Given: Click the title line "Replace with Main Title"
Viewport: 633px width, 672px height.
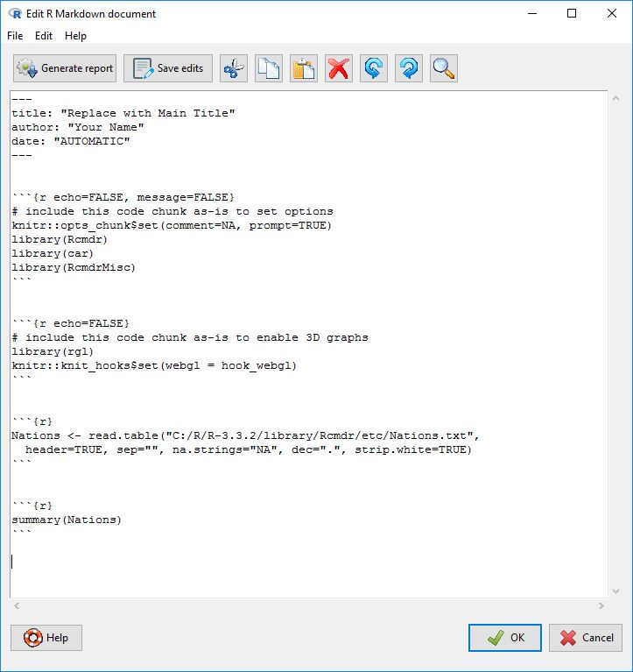Looking at the screenshot, I should point(123,113).
